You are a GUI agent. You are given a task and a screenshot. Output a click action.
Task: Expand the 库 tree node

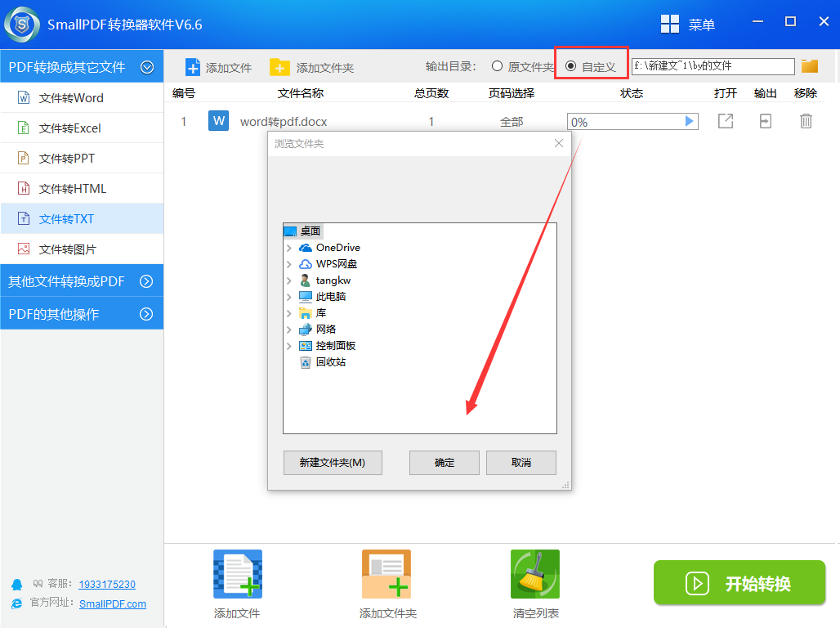click(x=288, y=313)
